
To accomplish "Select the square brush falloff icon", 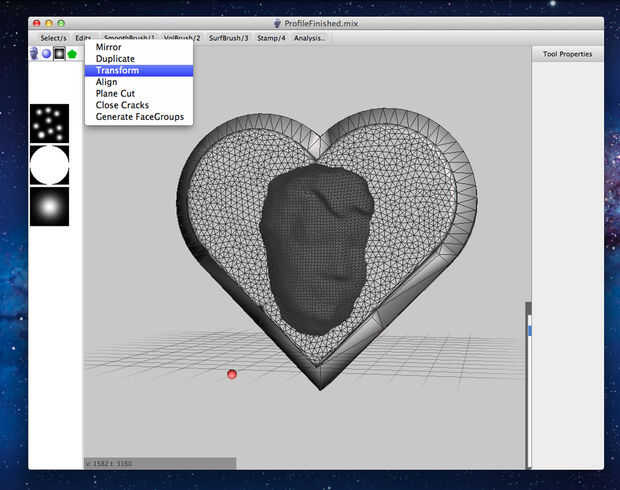I will [59, 53].
